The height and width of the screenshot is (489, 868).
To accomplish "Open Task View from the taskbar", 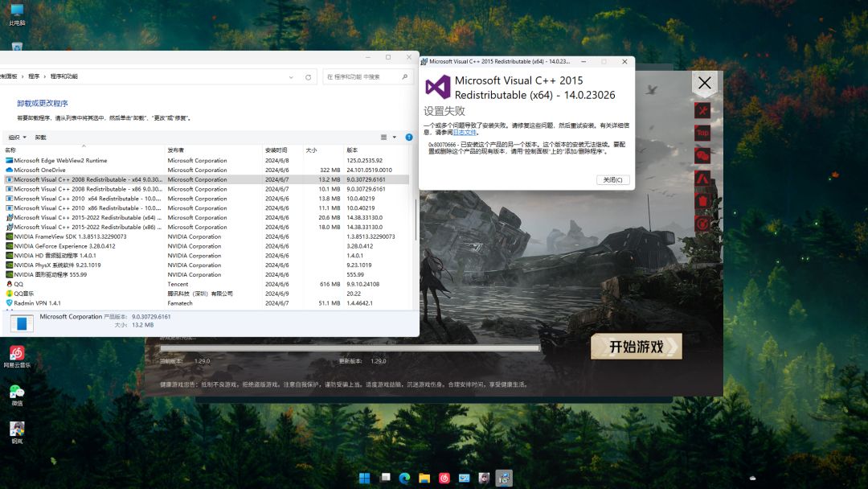I will pyautogui.click(x=385, y=478).
